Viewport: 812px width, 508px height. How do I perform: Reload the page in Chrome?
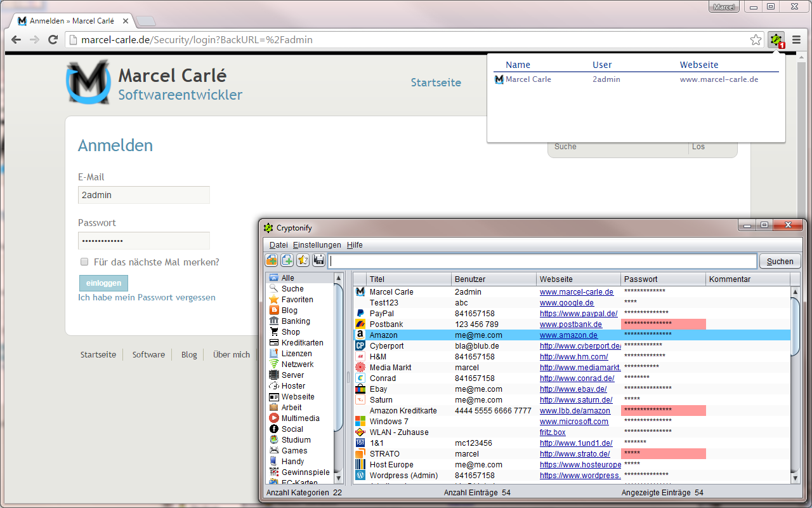coord(53,40)
